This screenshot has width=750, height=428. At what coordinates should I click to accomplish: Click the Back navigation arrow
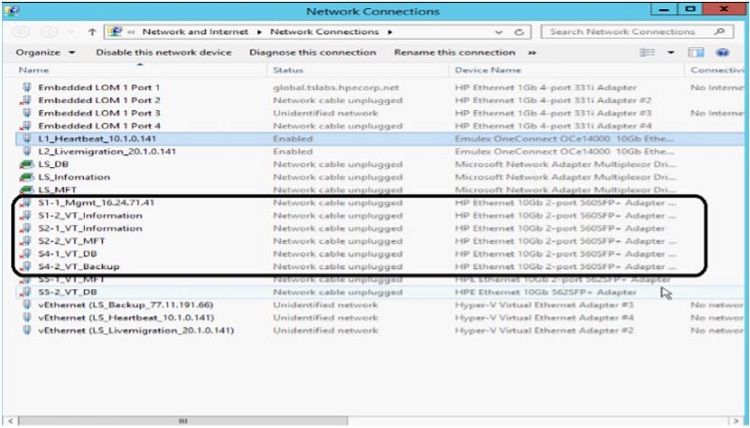(21, 32)
